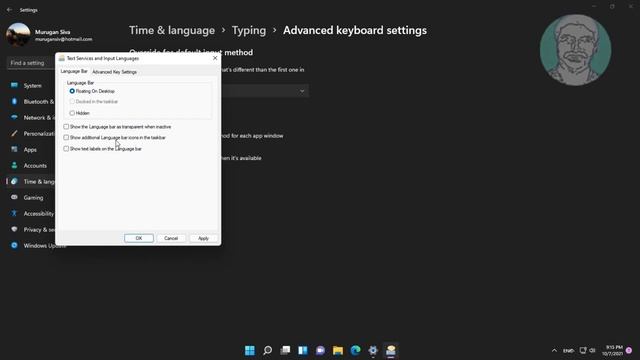Screen dimensions: 640x360
Task: Open the Settings gear icon on the taskbar
Action: point(373,350)
